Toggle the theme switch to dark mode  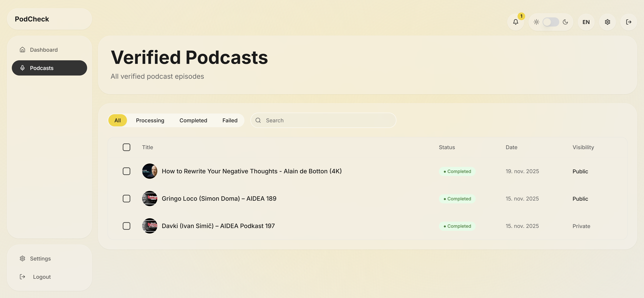551,22
